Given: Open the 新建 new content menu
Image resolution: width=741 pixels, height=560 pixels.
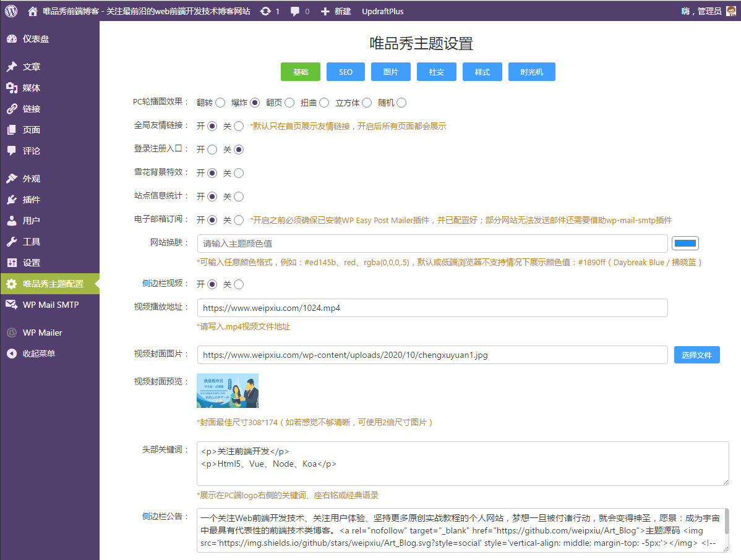Looking at the screenshot, I should coord(336,11).
